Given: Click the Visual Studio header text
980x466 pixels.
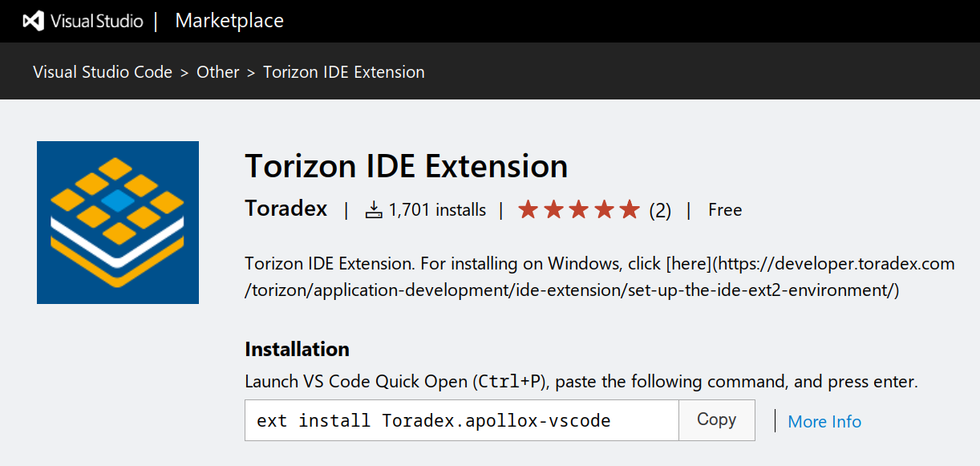Looking at the screenshot, I should tap(97, 22).
